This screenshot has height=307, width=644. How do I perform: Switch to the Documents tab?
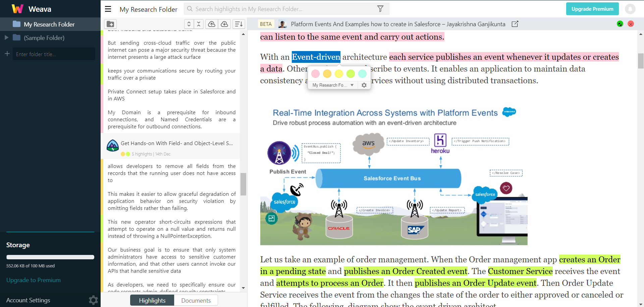click(196, 300)
